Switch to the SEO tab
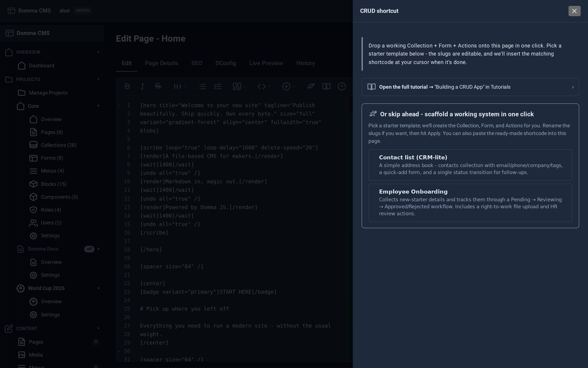The width and height of the screenshot is (588, 368). [x=197, y=63]
